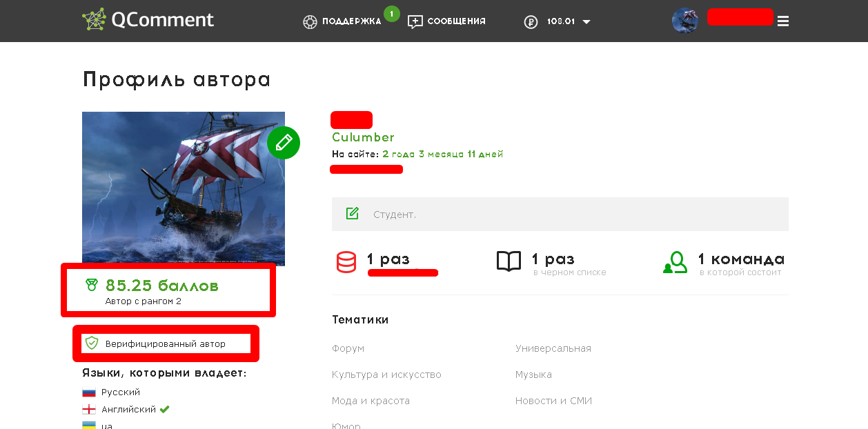The height and width of the screenshot is (429, 868).
Task: Click the ruble balance icon
Action: [x=531, y=22]
